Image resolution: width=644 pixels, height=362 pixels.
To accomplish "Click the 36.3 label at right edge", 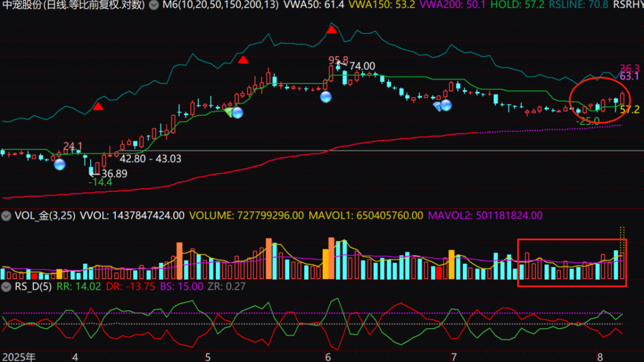I will (630, 68).
